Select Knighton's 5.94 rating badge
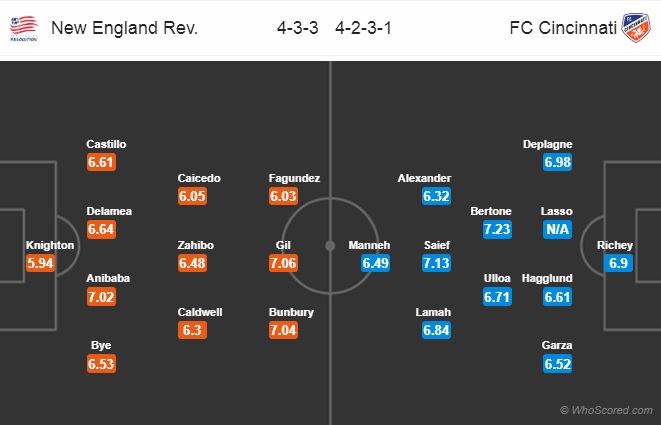Image resolution: width=661 pixels, height=425 pixels. point(40,263)
